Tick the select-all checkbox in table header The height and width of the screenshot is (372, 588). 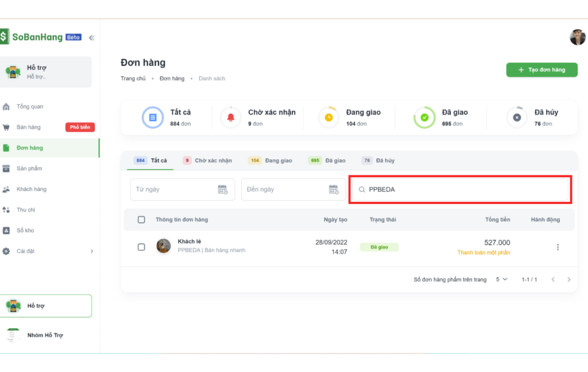pyautogui.click(x=141, y=220)
